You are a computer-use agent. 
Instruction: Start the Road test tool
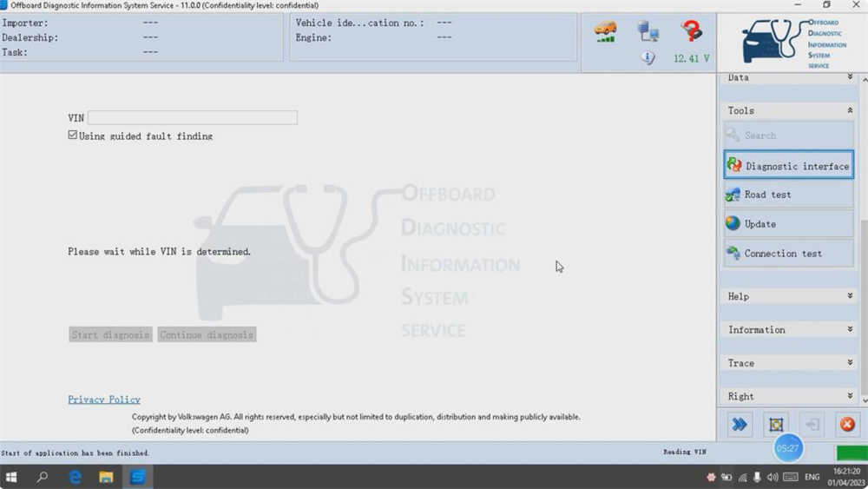pos(788,195)
